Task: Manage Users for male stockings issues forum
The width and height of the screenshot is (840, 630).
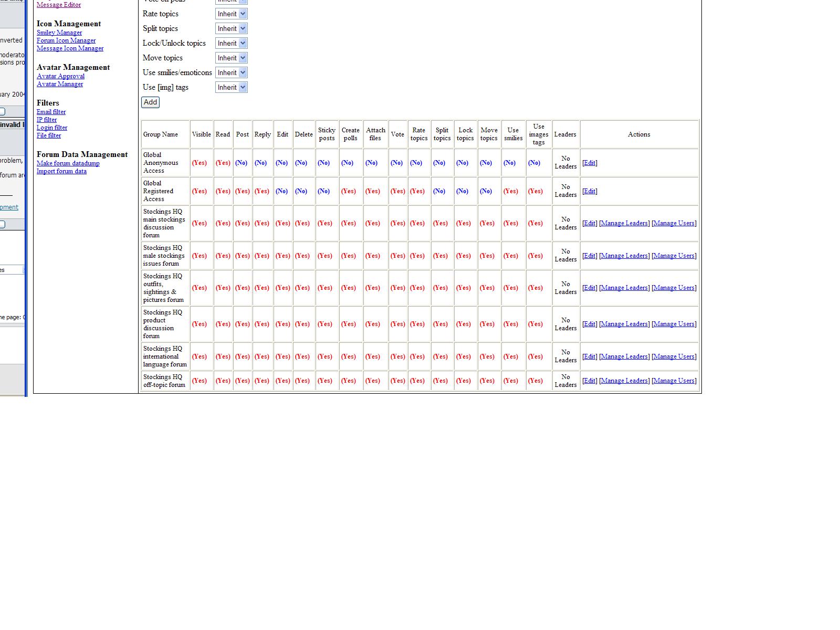Action: (674, 256)
